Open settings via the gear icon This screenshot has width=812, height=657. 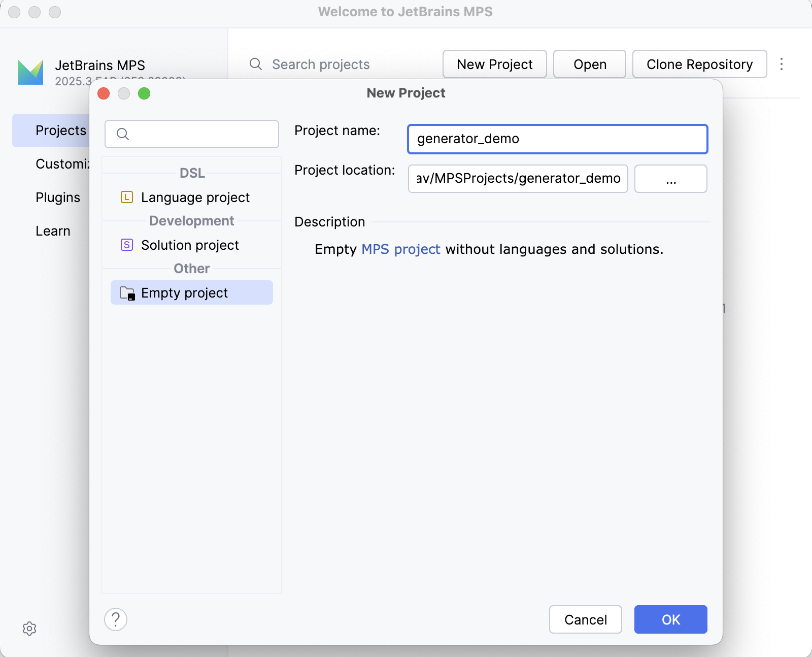click(29, 629)
